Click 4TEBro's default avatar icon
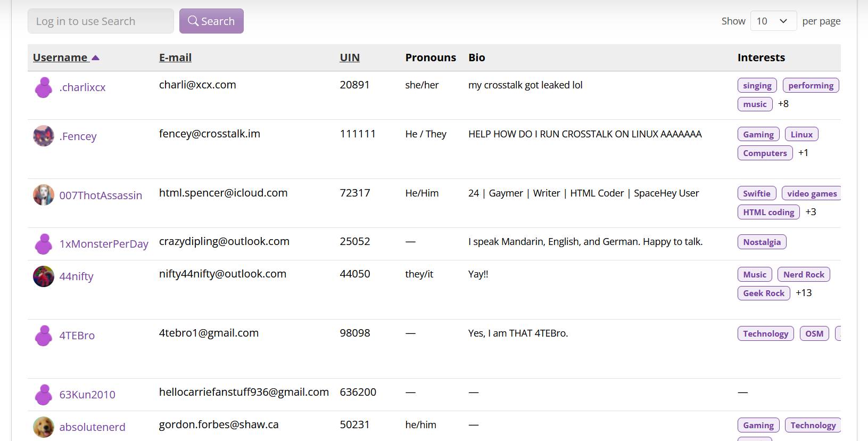 [44, 336]
